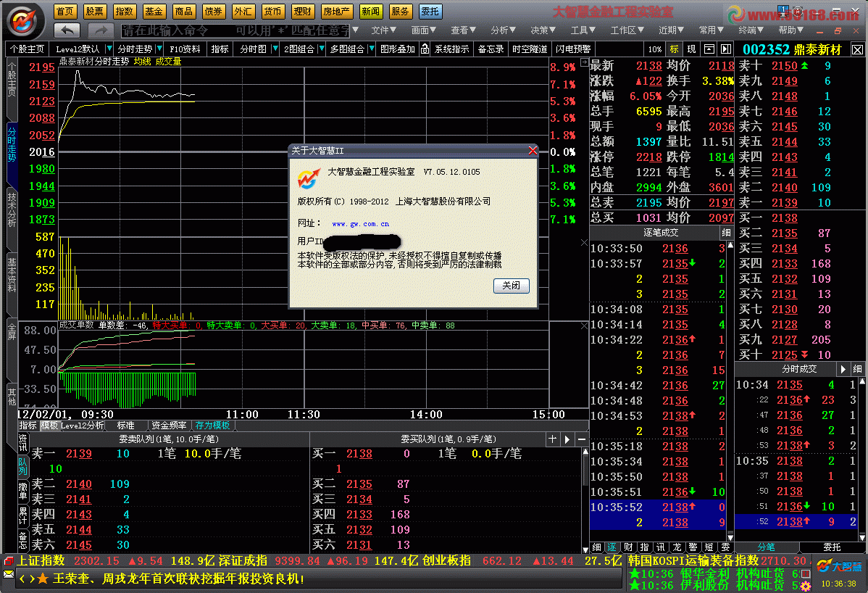This screenshot has width=868, height=593.
Task: Open the 文件 menu
Action: tap(383, 30)
